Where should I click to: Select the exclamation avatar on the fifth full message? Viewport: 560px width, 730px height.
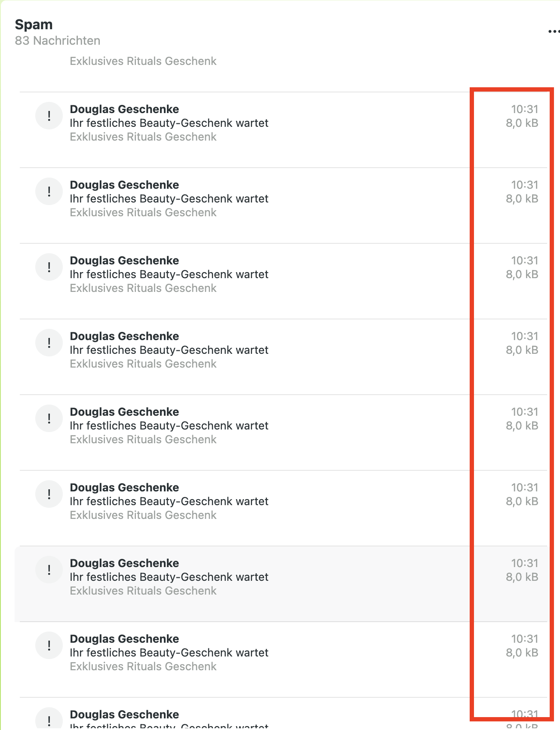point(49,418)
